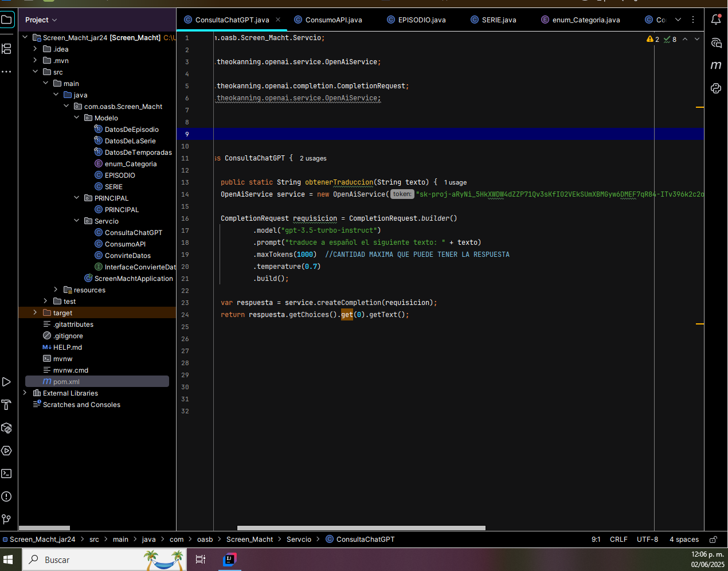Open the Project tool window icon

[x=6, y=20]
